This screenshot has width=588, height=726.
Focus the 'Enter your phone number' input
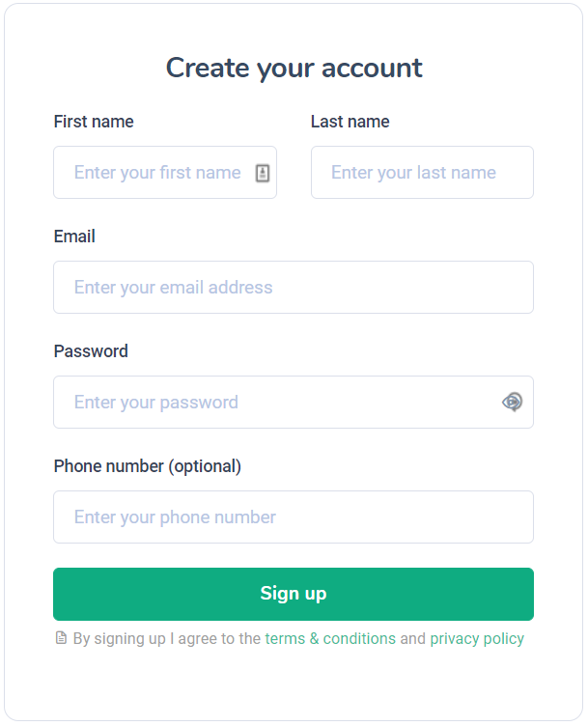tap(293, 517)
